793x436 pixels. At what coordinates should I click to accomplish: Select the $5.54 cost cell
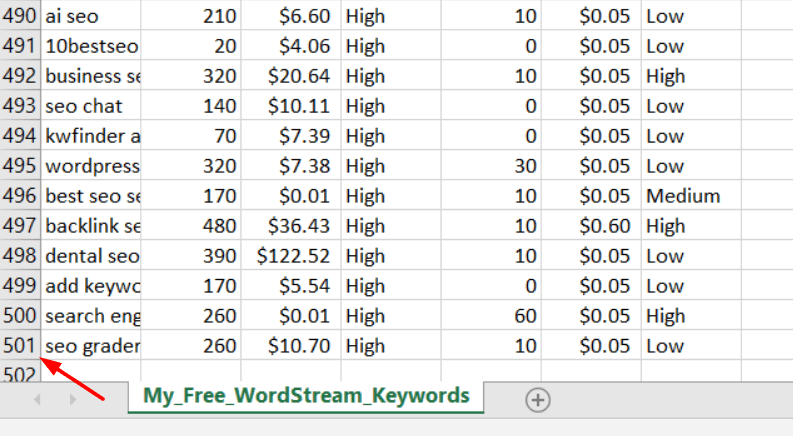[x=291, y=286]
